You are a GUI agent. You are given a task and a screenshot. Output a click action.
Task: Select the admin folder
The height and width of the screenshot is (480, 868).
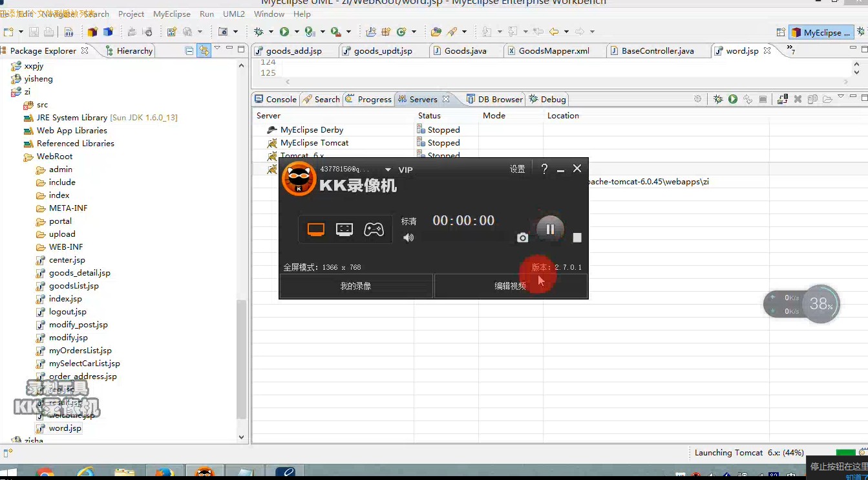(61, 169)
